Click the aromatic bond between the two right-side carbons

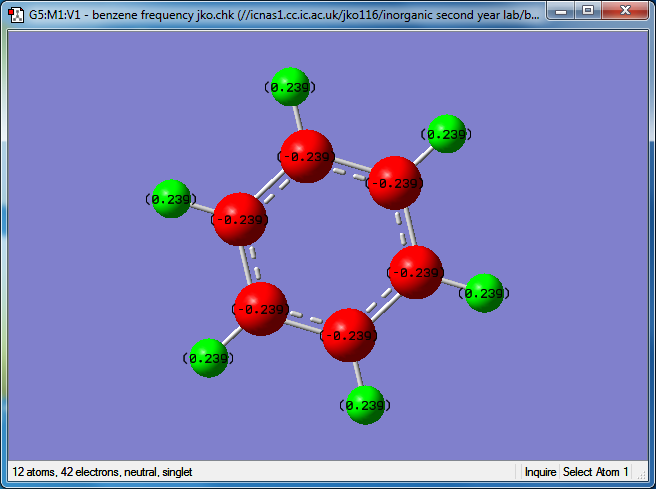click(408, 227)
